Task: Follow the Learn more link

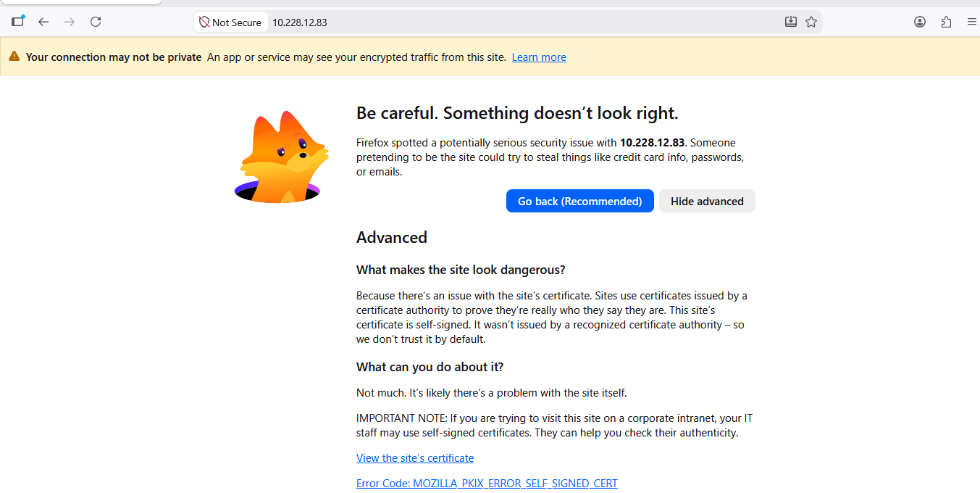Action: 539,57
